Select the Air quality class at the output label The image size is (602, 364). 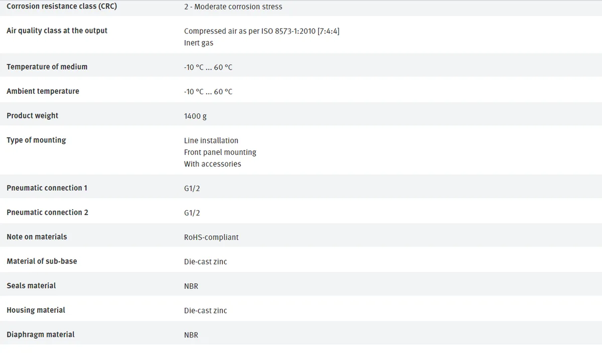[57, 31]
